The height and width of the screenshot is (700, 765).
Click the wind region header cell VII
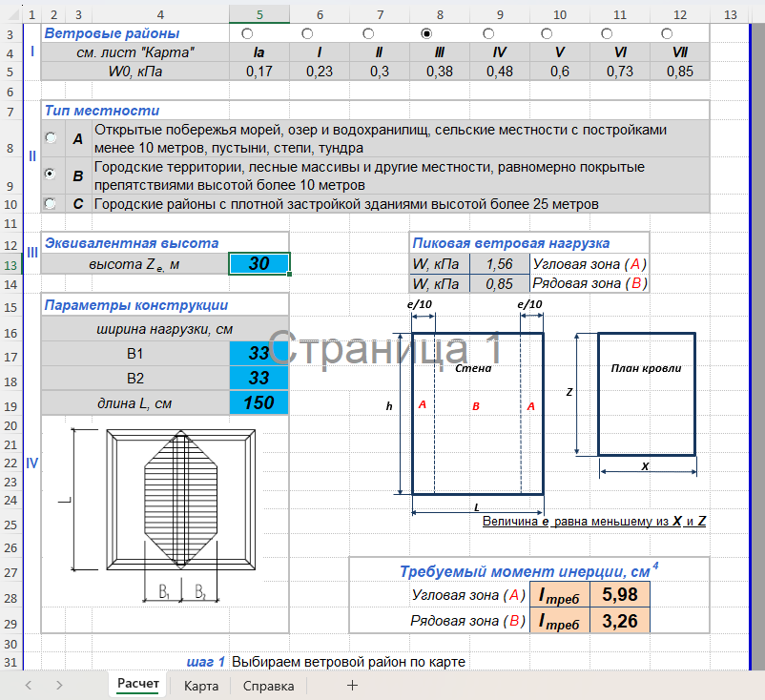pyautogui.click(x=680, y=52)
